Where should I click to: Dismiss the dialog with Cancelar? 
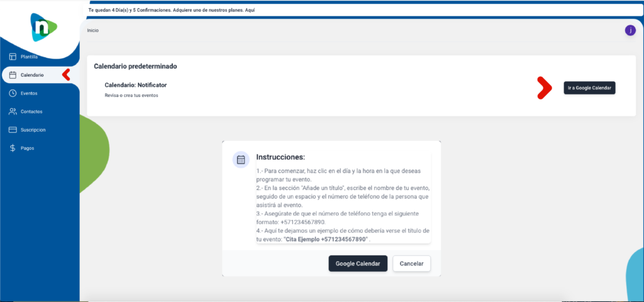tap(411, 264)
